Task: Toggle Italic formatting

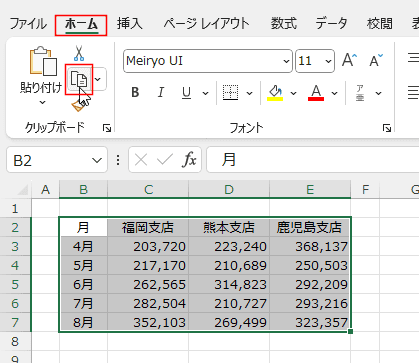Action: (x=161, y=92)
